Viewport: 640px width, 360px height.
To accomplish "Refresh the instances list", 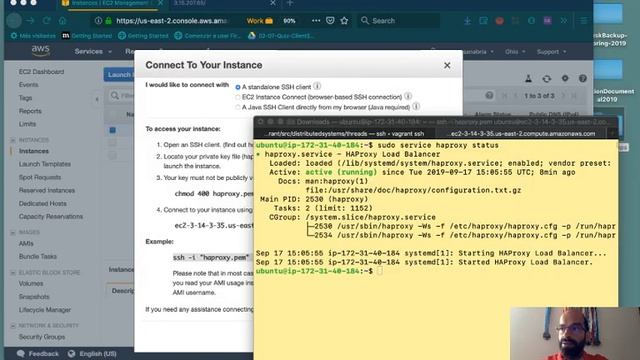I will 547,78.
